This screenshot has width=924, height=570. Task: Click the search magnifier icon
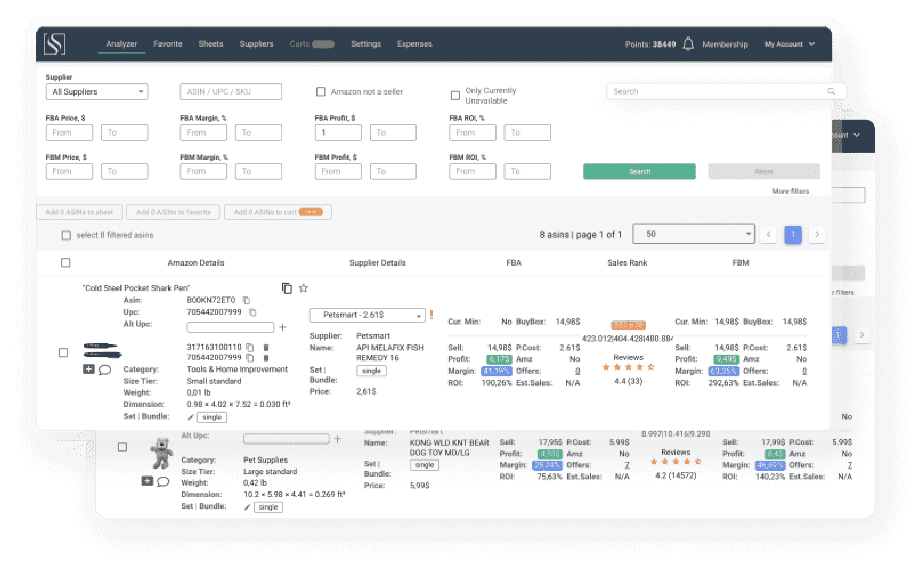(x=831, y=91)
